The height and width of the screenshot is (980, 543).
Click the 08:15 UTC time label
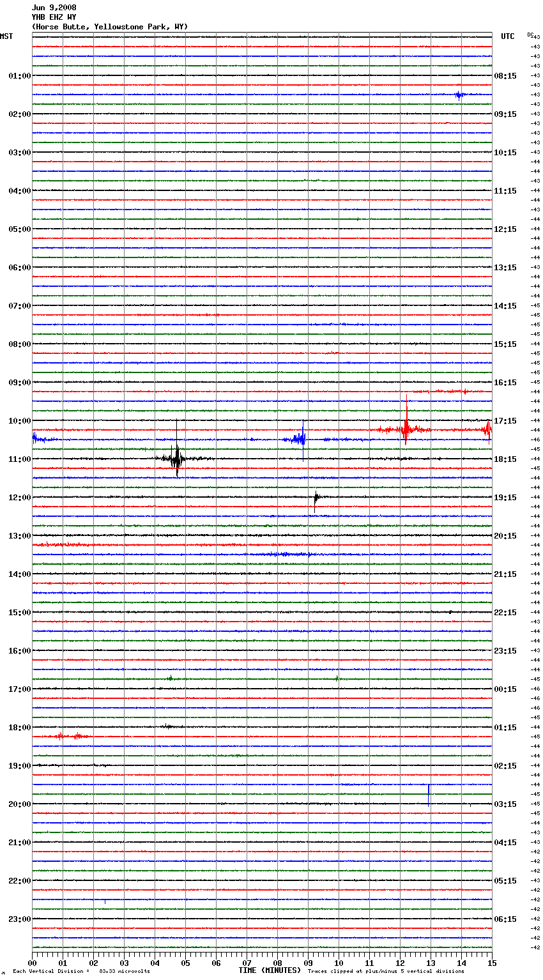click(505, 76)
